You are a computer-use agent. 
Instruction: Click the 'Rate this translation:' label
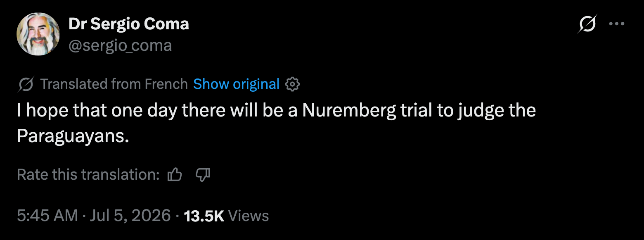tap(88, 175)
